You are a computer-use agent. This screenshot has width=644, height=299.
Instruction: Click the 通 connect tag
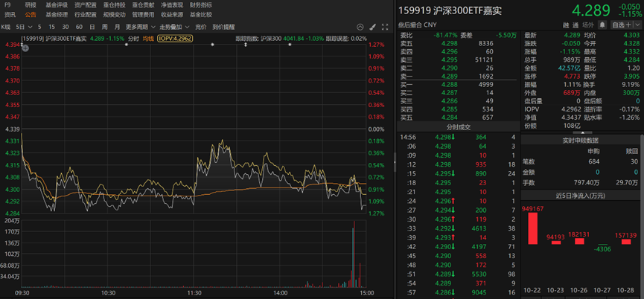[x=576, y=25]
